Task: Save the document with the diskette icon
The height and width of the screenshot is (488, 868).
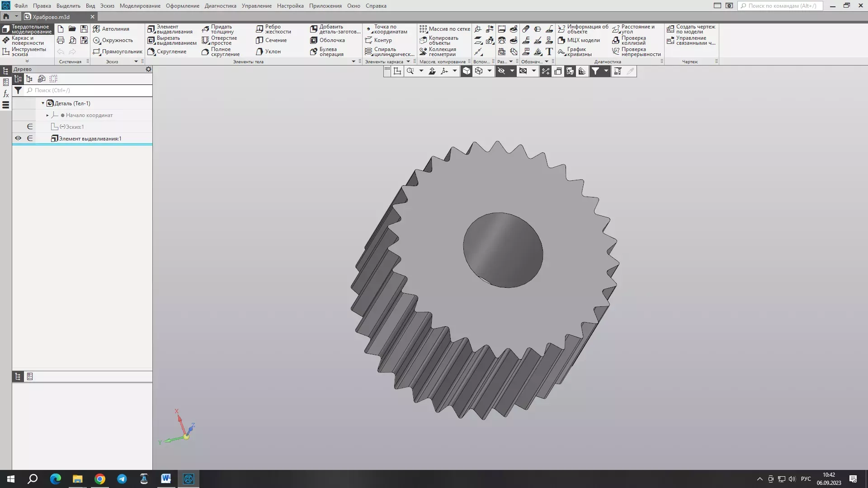Action: (84, 29)
